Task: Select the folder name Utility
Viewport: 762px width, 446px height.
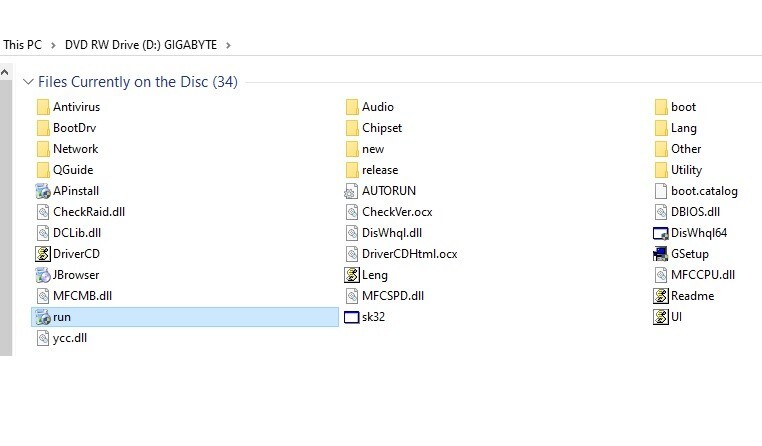Action: tap(687, 170)
